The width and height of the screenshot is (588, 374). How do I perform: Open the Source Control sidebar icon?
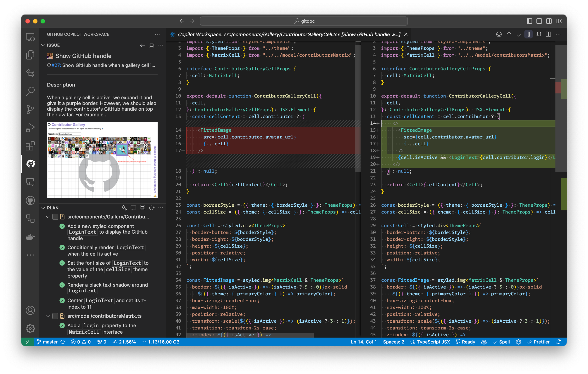30,109
